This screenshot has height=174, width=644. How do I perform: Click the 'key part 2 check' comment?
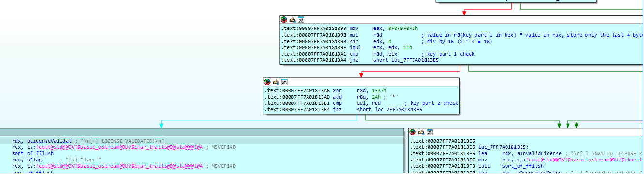431,103
